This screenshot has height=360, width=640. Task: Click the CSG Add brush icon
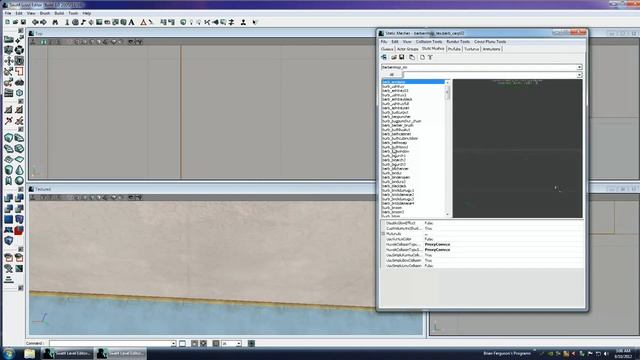pos(9,198)
